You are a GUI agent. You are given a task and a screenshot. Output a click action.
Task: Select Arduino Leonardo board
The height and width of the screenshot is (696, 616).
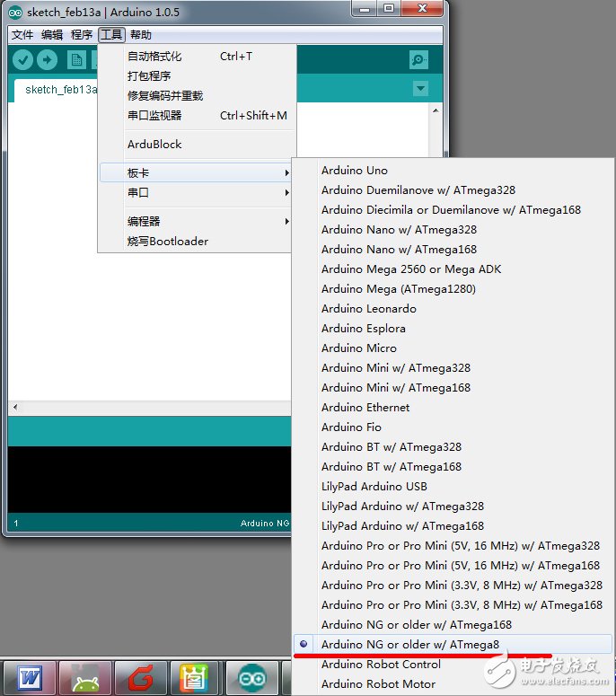[x=453, y=309]
